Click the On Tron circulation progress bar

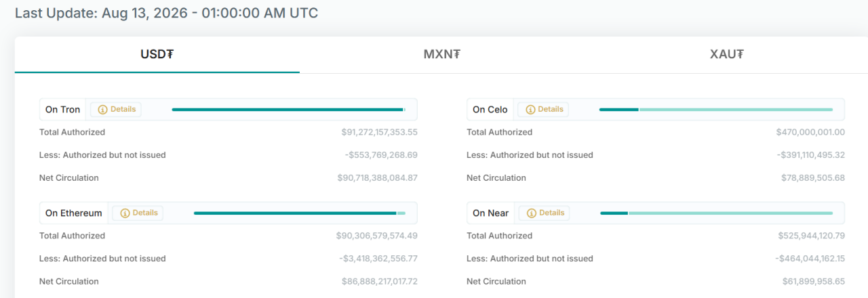tap(289, 110)
